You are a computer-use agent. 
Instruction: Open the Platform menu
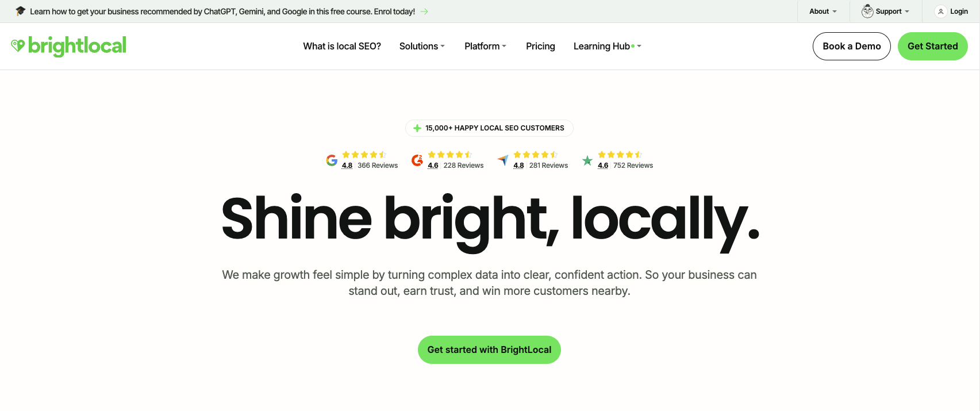tap(485, 46)
